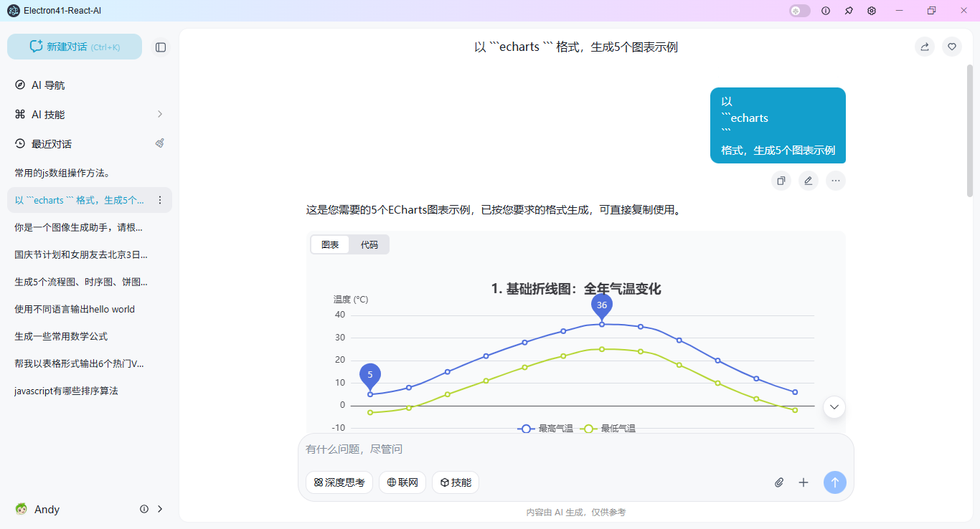Click the user message bubble

(x=778, y=125)
